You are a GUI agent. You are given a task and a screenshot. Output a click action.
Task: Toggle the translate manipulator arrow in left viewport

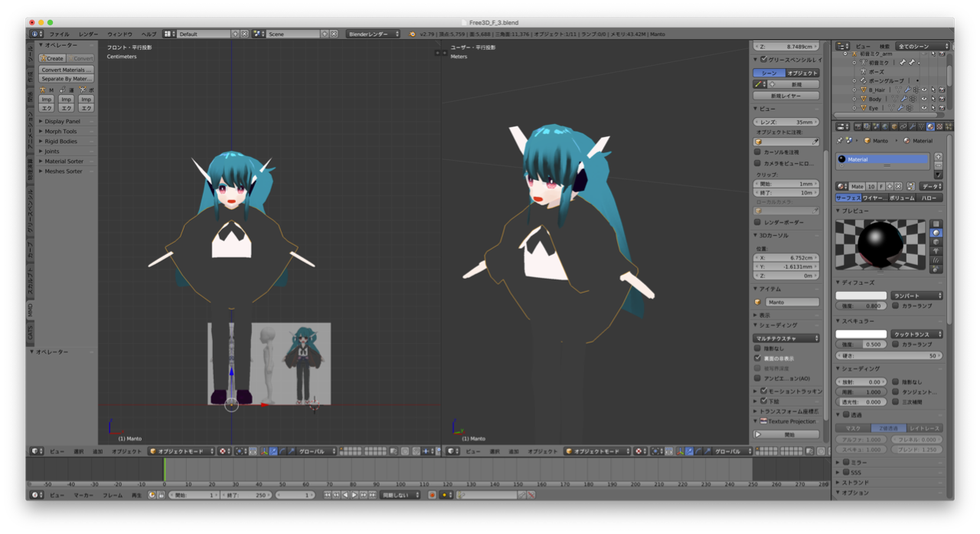pos(273,451)
